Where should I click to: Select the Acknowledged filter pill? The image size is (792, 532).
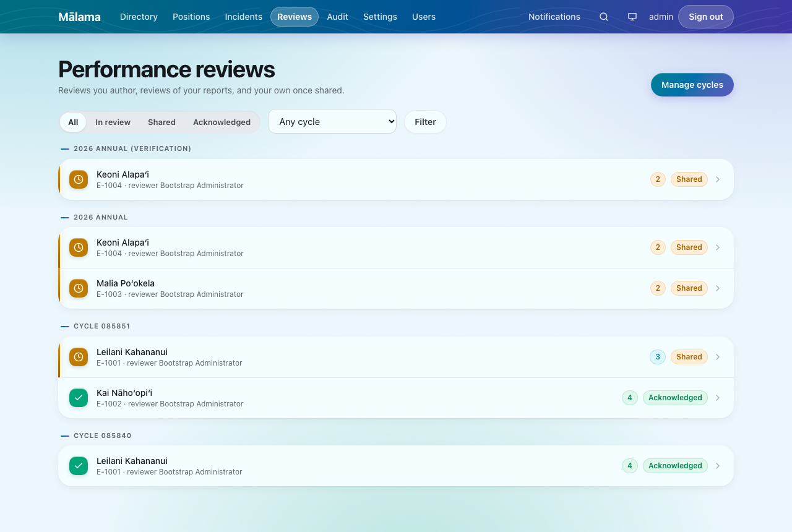[x=222, y=122]
